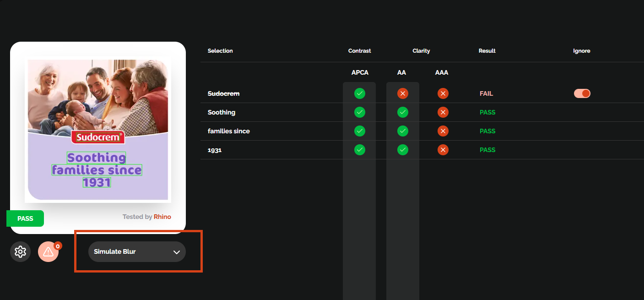644x300 pixels.
Task: Open the Simulate Blur dropdown
Action: [137, 251]
